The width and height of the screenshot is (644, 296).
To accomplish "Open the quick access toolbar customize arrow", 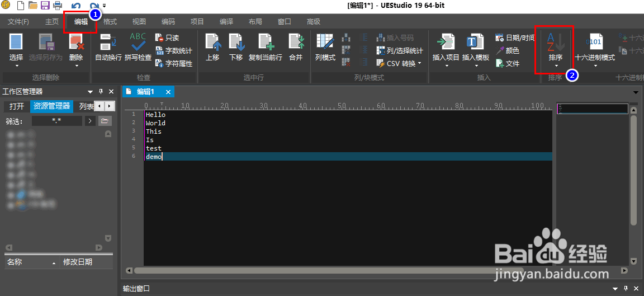I will 105,6.
